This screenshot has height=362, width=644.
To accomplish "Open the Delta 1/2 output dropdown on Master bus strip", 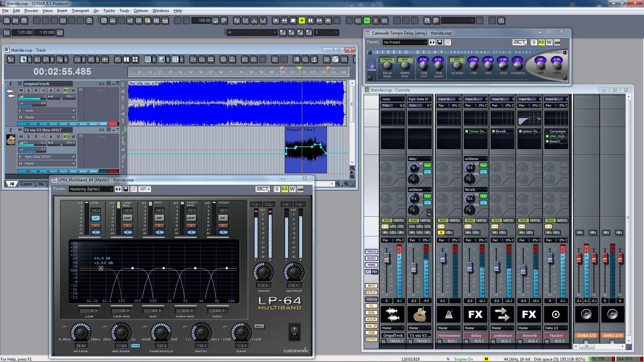I will (556, 328).
